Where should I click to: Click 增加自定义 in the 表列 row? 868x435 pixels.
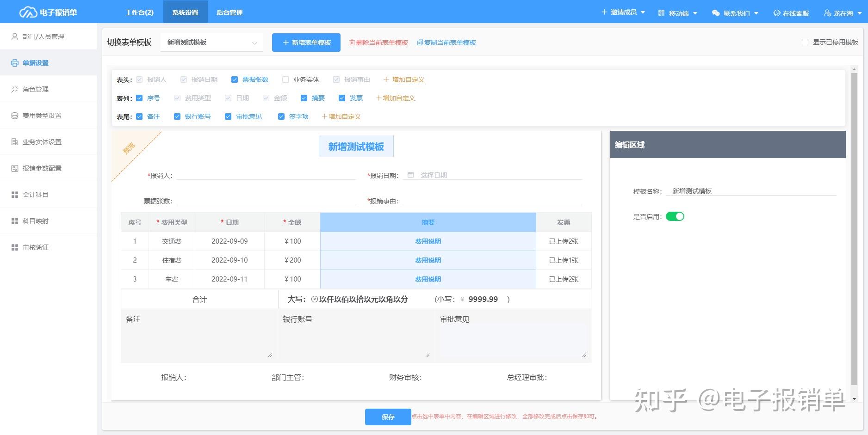coord(396,98)
